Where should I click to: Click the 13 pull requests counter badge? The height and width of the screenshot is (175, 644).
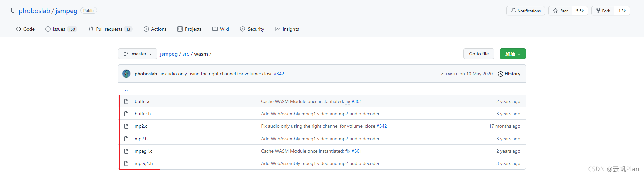pos(128,29)
